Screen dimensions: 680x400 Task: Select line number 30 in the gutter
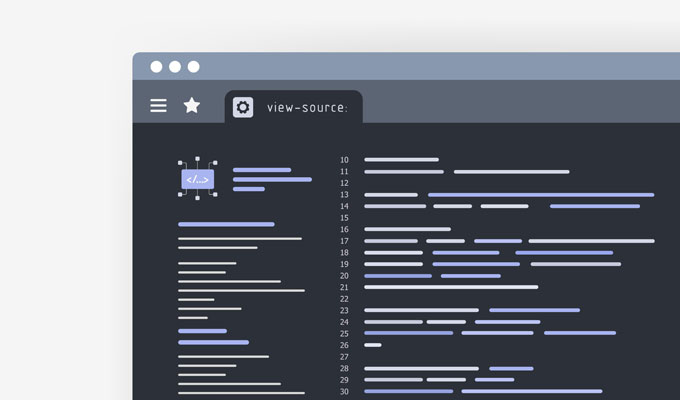point(344,391)
